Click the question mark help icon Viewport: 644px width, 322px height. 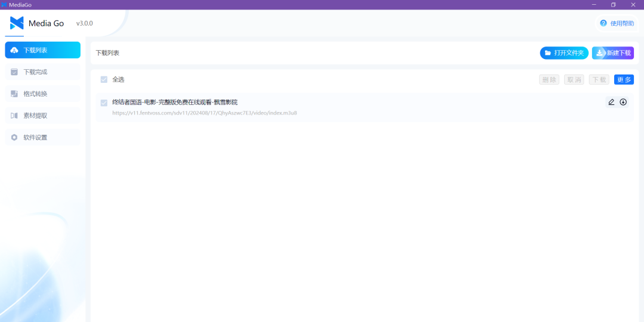[603, 23]
